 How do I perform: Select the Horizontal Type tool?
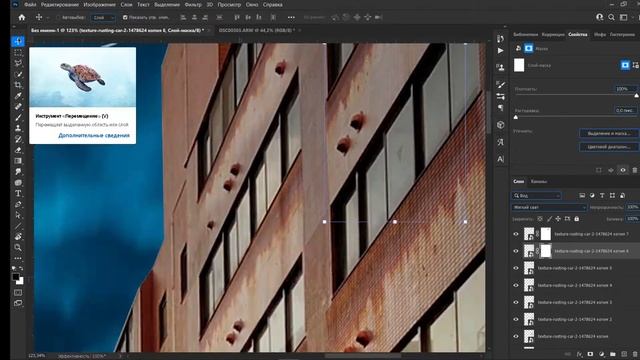click(x=18, y=193)
